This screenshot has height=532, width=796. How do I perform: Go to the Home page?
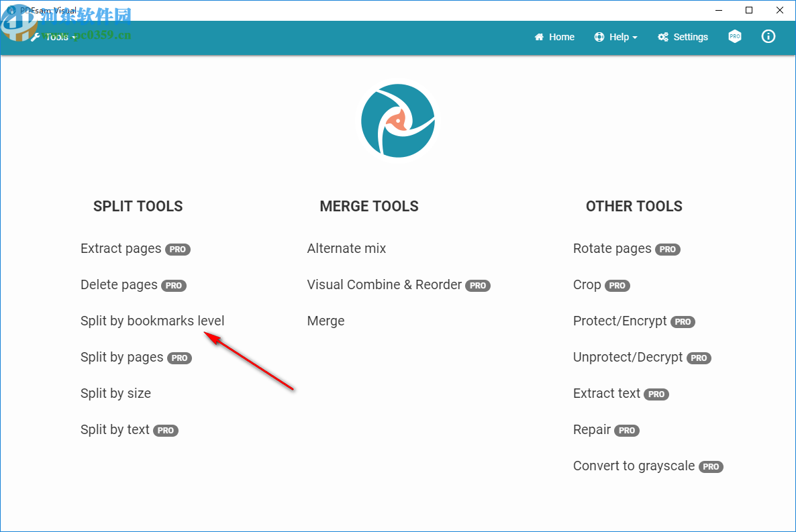coord(554,37)
